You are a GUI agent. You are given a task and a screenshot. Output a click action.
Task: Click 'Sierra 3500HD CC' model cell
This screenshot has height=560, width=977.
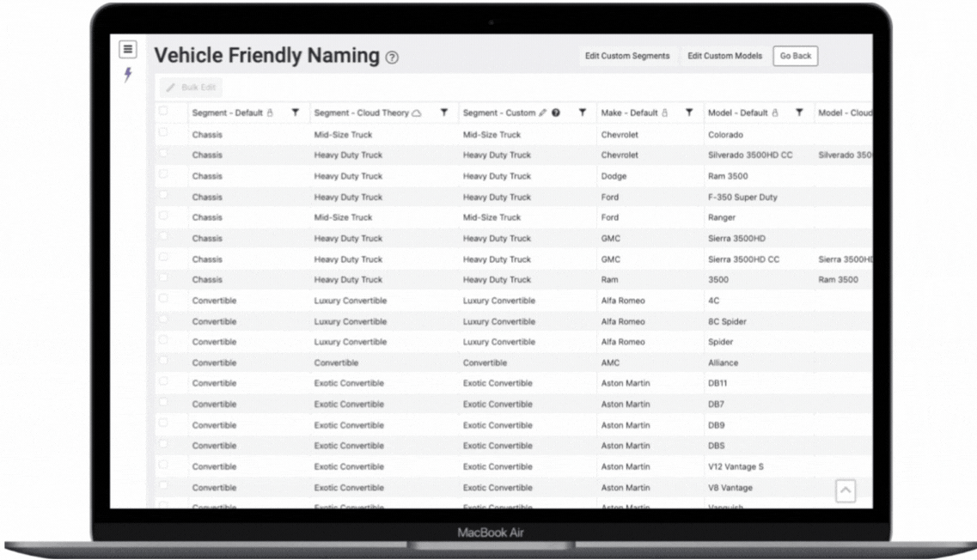743,259
